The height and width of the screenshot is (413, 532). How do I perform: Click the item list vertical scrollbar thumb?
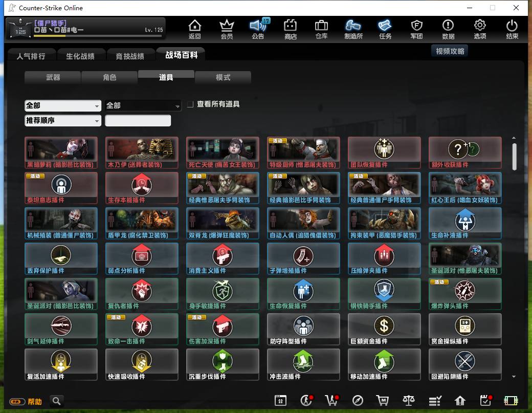click(x=515, y=157)
